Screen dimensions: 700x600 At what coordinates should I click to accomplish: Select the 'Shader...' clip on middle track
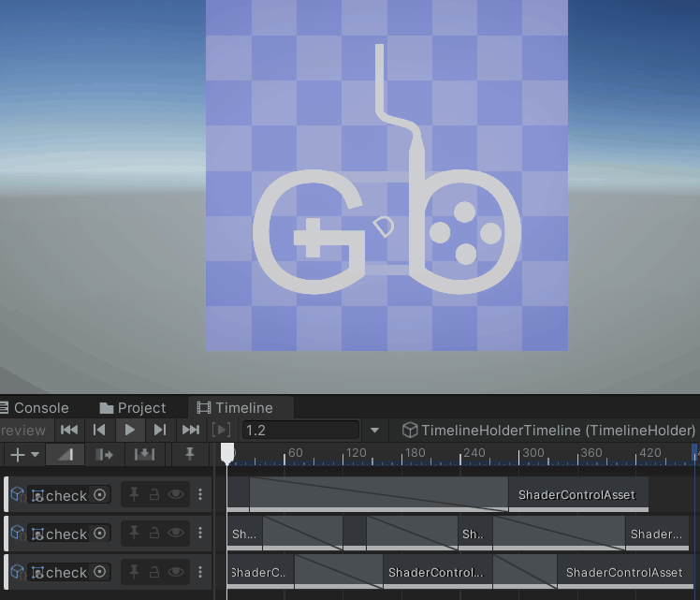[657, 533]
